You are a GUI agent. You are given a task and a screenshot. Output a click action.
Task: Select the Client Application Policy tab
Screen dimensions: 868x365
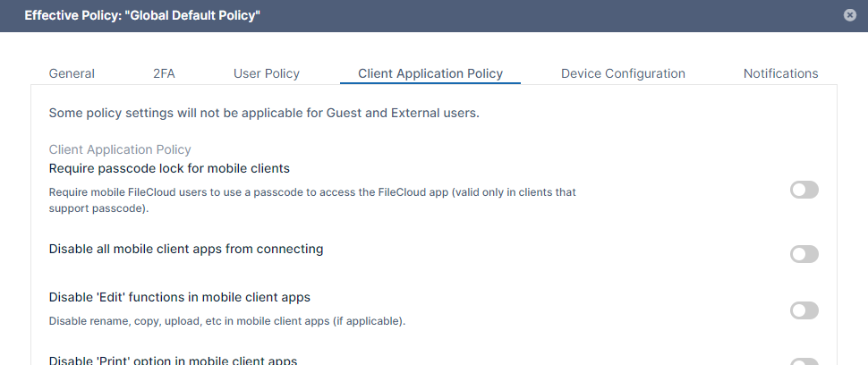430,73
